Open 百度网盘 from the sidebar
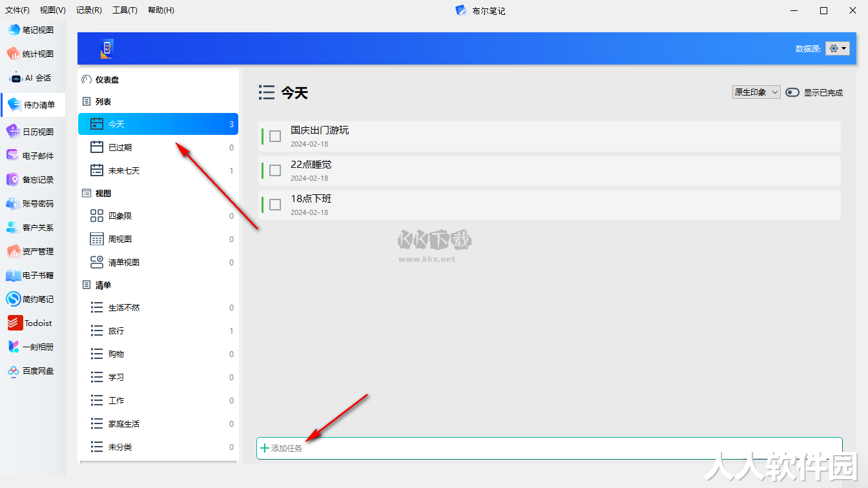The height and width of the screenshot is (488, 868). click(14, 371)
